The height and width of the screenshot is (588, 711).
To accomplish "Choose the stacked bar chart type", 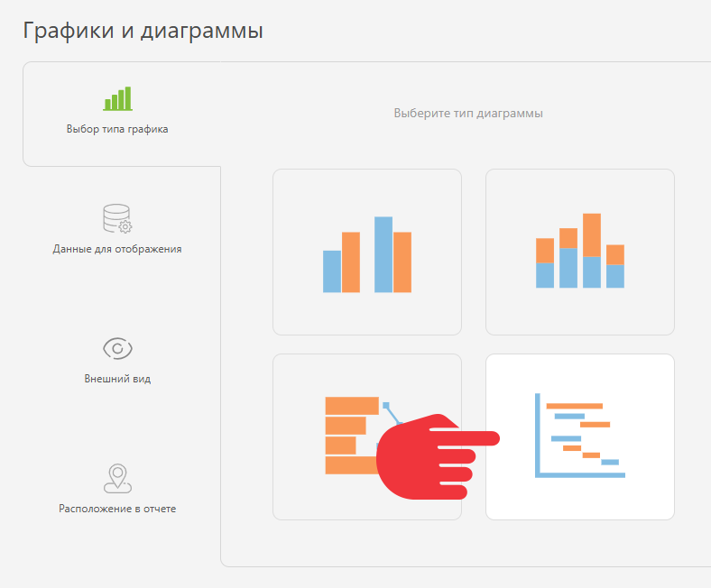I will (580, 253).
